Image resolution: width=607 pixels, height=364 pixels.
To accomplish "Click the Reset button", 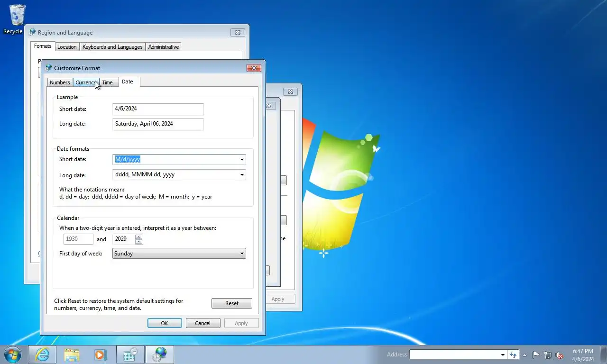I will click(x=232, y=303).
